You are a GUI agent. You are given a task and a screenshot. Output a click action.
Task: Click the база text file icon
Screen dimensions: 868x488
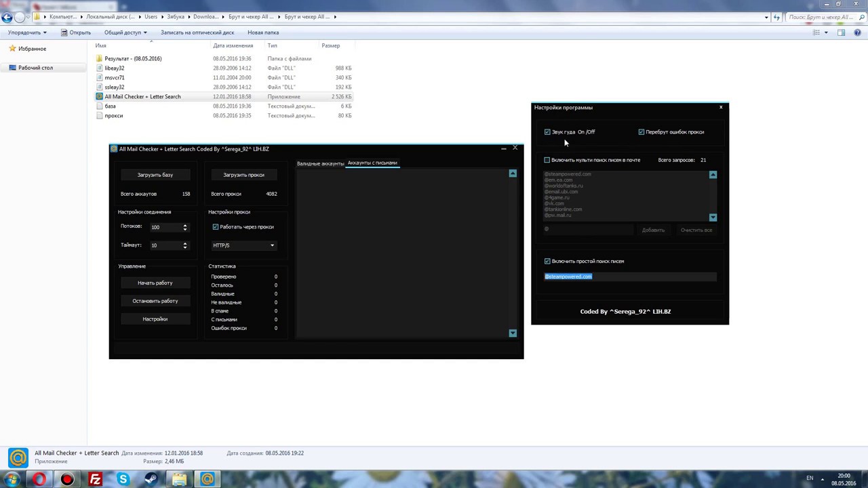click(99, 106)
